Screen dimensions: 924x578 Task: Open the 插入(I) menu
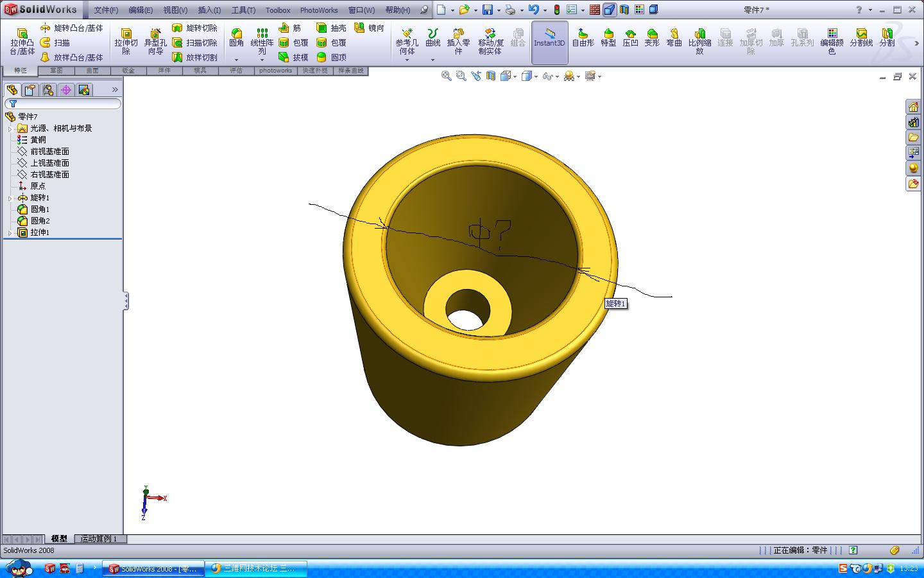[209, 10]
